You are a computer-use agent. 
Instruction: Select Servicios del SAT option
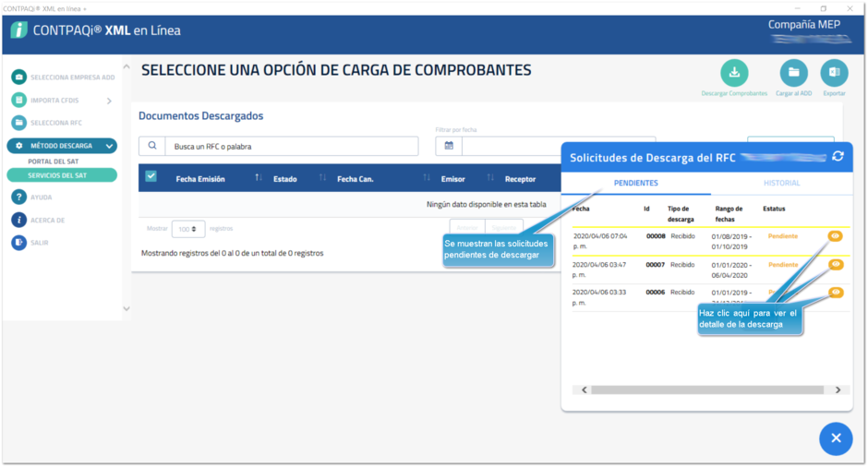(62, 175)
